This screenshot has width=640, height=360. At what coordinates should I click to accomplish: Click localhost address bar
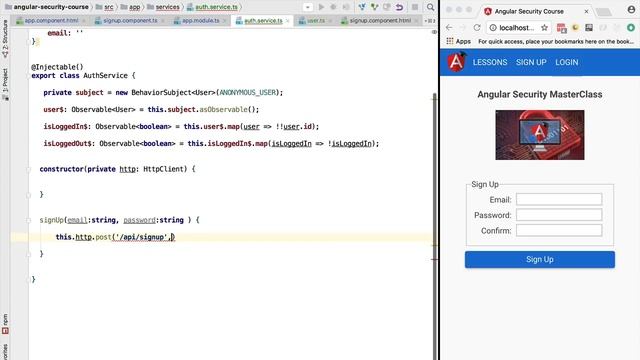click(519, 28)
